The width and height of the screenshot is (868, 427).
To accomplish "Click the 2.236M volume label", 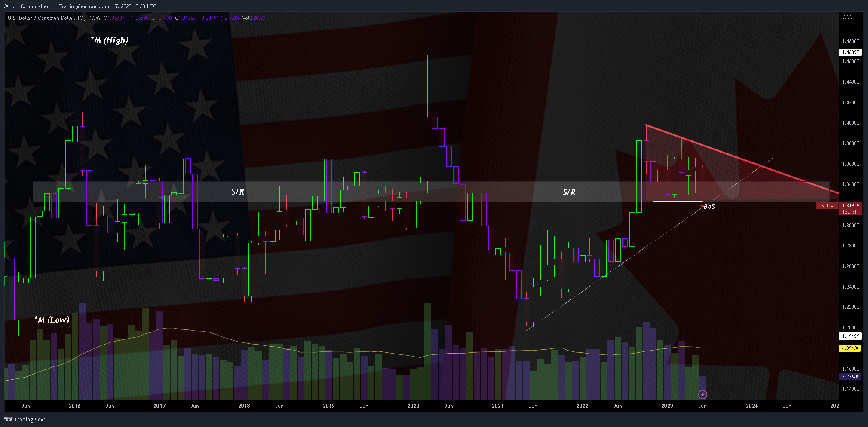I will coord(850,376).
